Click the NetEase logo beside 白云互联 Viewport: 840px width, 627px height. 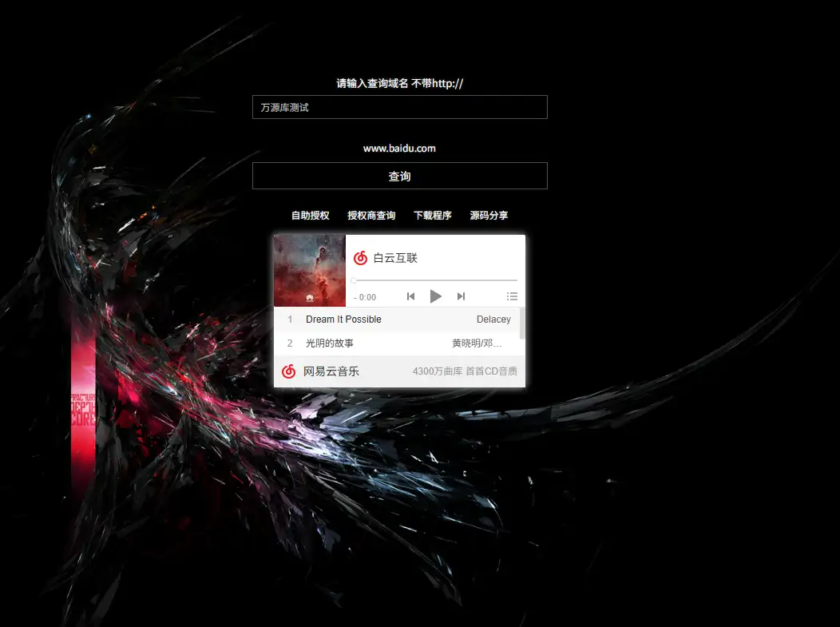point(359,257)
